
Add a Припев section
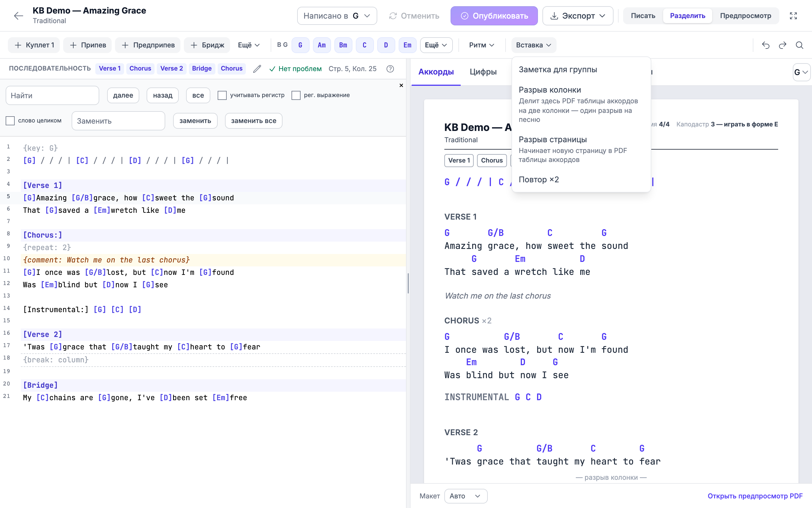coord(88,45)
